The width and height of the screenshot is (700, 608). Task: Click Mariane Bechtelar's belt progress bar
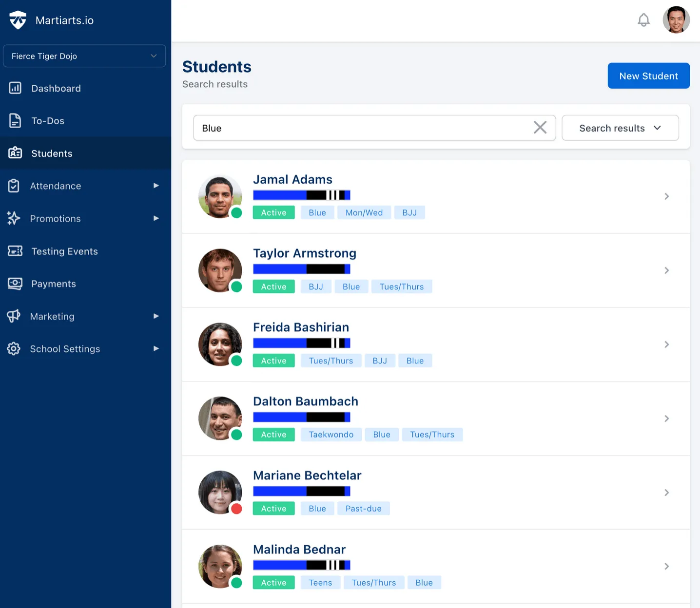[x=301, y=491]
